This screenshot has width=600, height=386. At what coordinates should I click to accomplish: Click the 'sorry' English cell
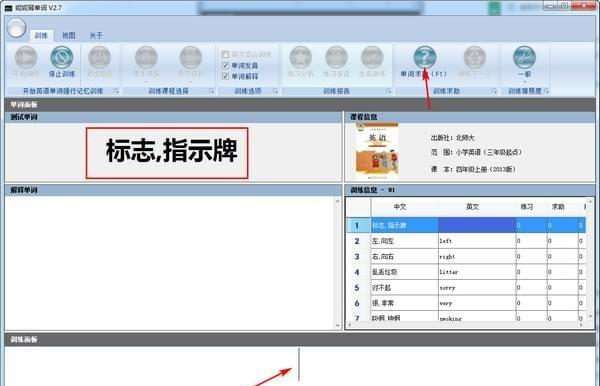(477, 288)
